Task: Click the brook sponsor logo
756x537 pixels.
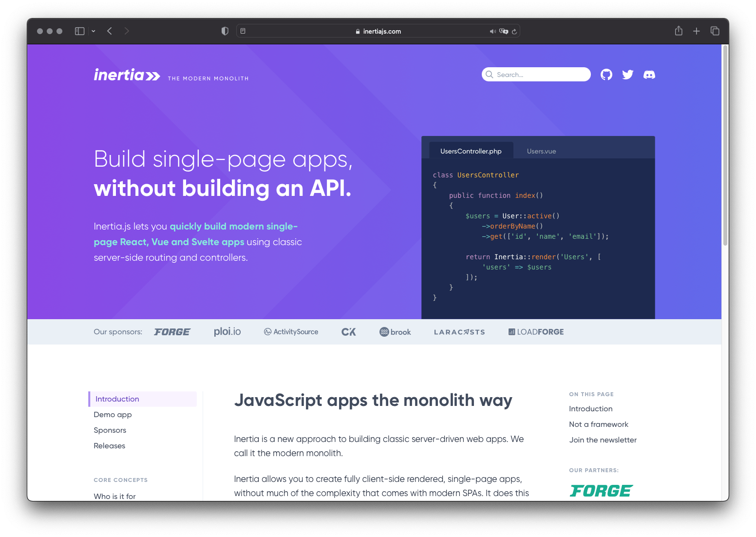Action: pyautogui.click(x=395, y=332)
